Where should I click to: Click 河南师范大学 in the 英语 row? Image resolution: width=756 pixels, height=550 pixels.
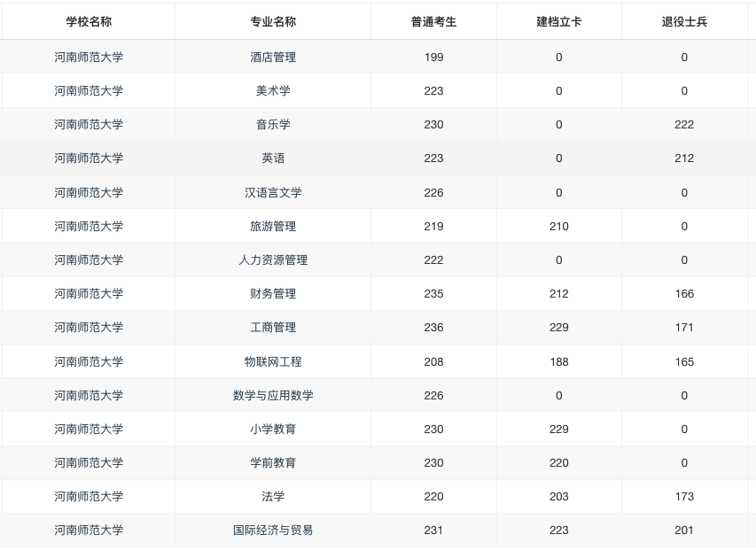coord(89,159)
